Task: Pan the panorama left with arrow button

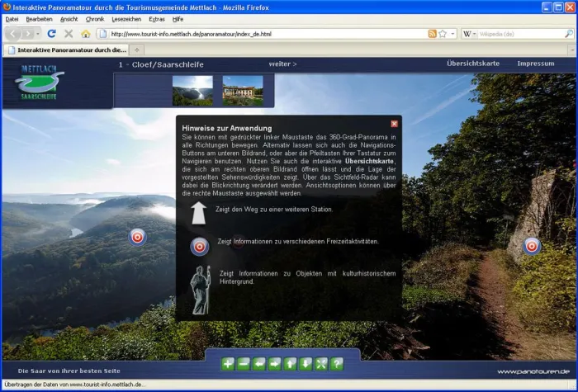Action: (x=259, y=363)
